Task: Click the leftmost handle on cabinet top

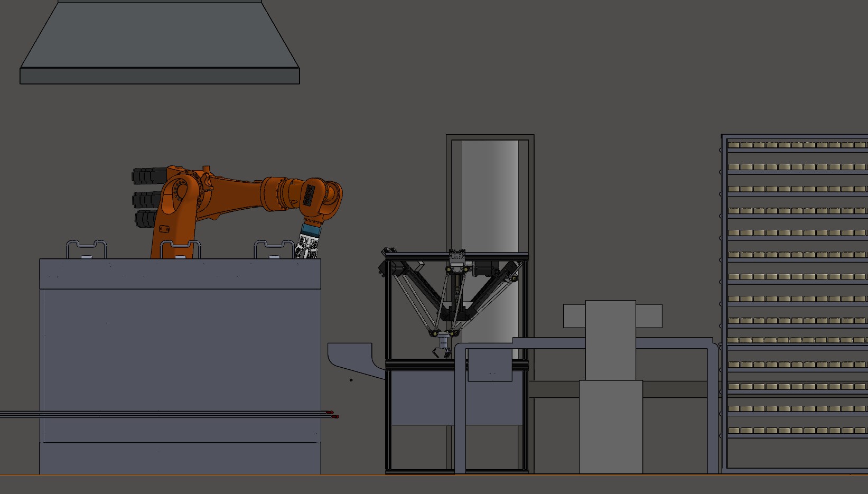Action: [x=86, y=248]
